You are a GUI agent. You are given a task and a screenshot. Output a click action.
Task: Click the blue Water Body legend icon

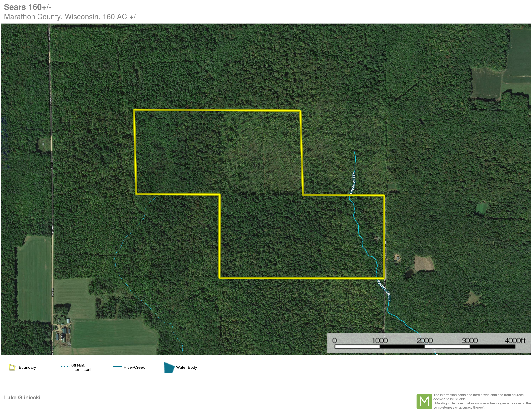pos(169,367)
